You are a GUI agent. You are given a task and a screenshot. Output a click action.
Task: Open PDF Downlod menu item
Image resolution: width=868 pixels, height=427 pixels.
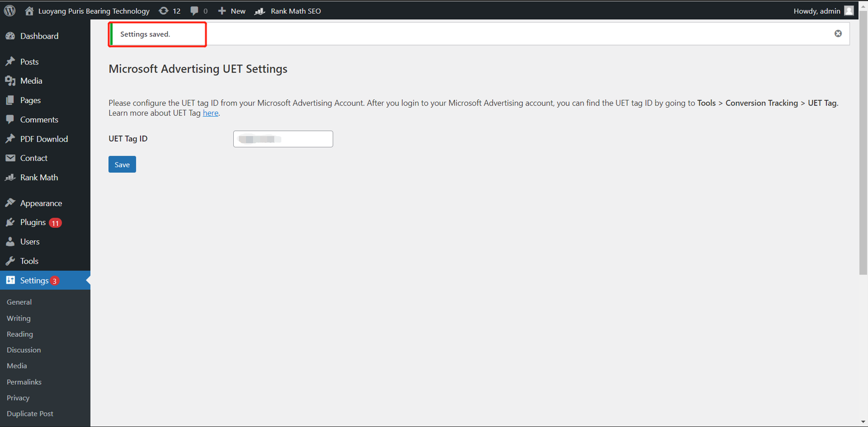[45, 139]
